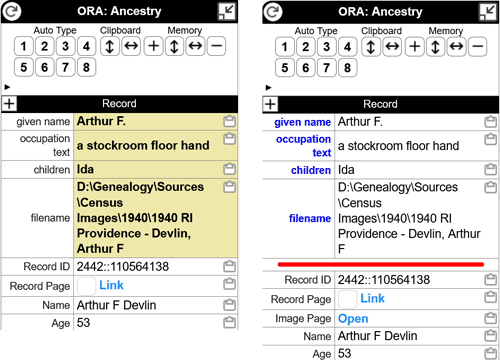Image resolution: width=500 pixels, height=362 pixels.
Task: Copy given name value in left panel
Action: tap(229, 121)
